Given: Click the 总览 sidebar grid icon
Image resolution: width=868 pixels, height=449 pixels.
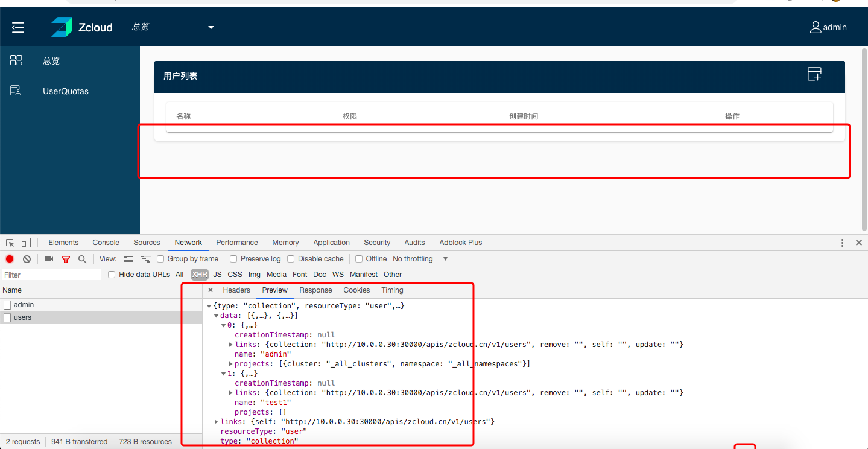Looking at the screenshot, I should (16, 60).
